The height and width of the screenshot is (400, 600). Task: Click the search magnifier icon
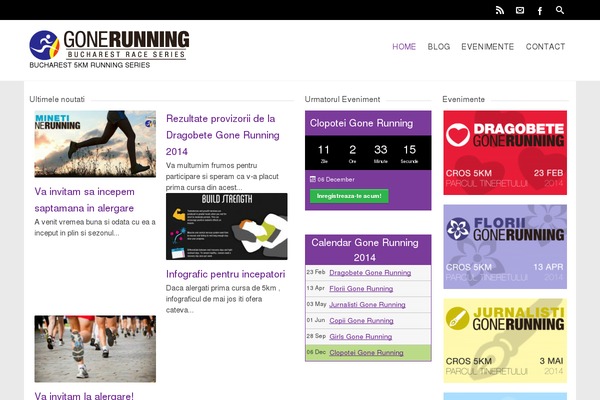click(560, 10)
